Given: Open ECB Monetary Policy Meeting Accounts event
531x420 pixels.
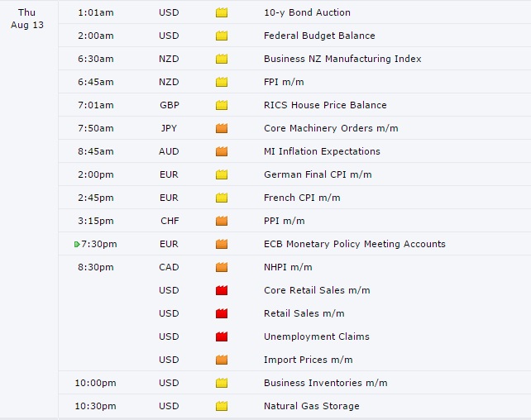Looking at the screenshot, I should click(x=355, y=244).
